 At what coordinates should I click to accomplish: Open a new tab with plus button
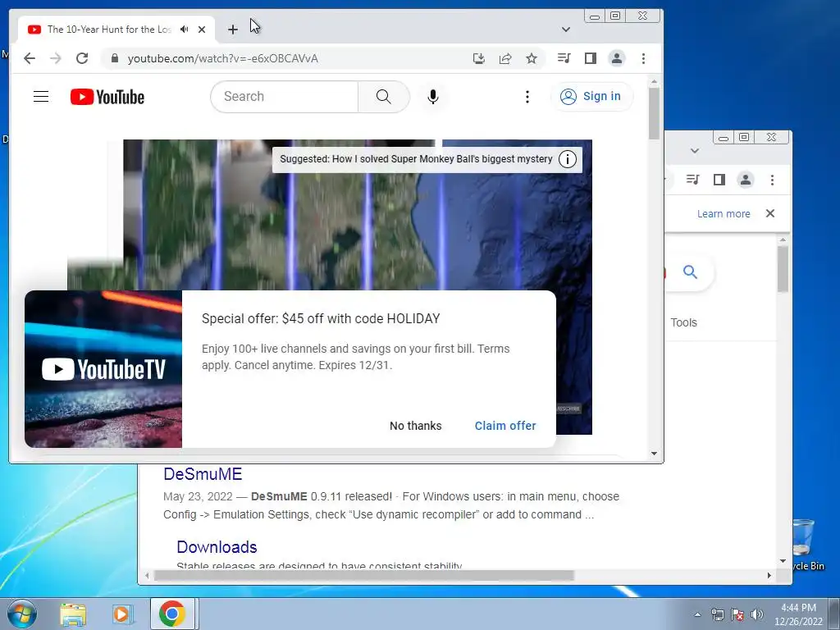pyautogui.click(x=232, y=30)
